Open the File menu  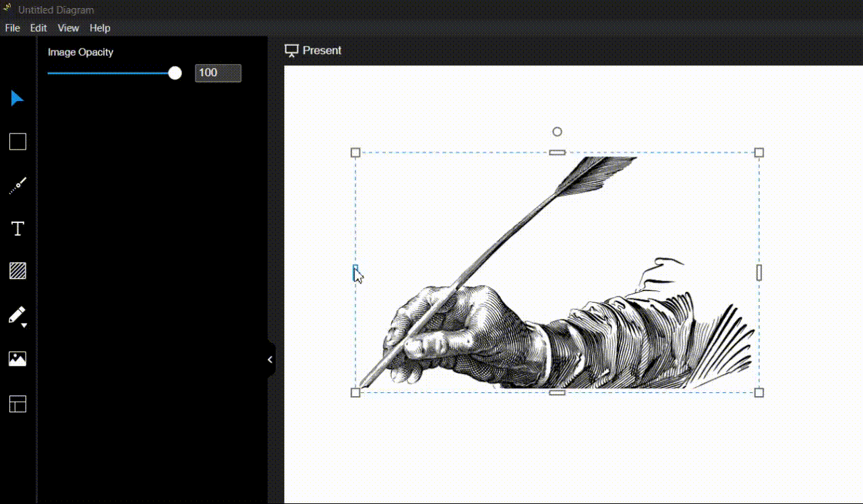12,28
